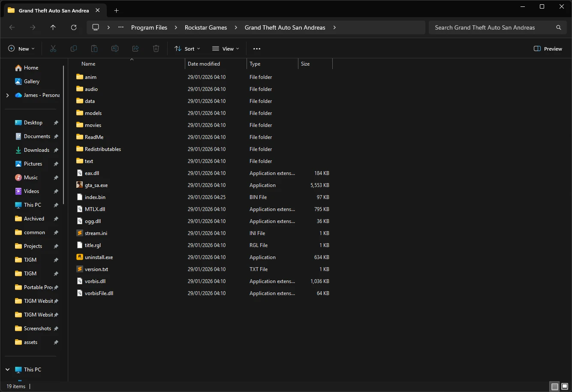Click the Delete icon in the toolbar
572x392 pixels.
[x=156, y=48]
